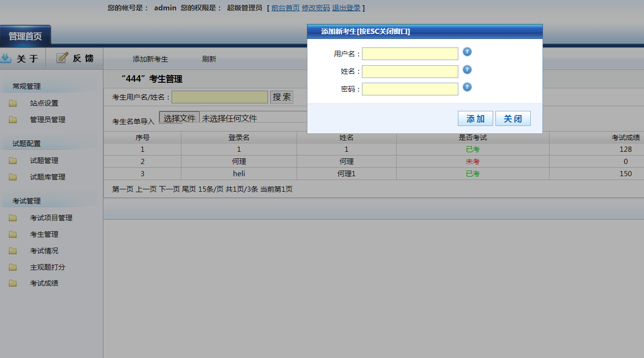Select login name heli in table

click(x=239, y=173)
